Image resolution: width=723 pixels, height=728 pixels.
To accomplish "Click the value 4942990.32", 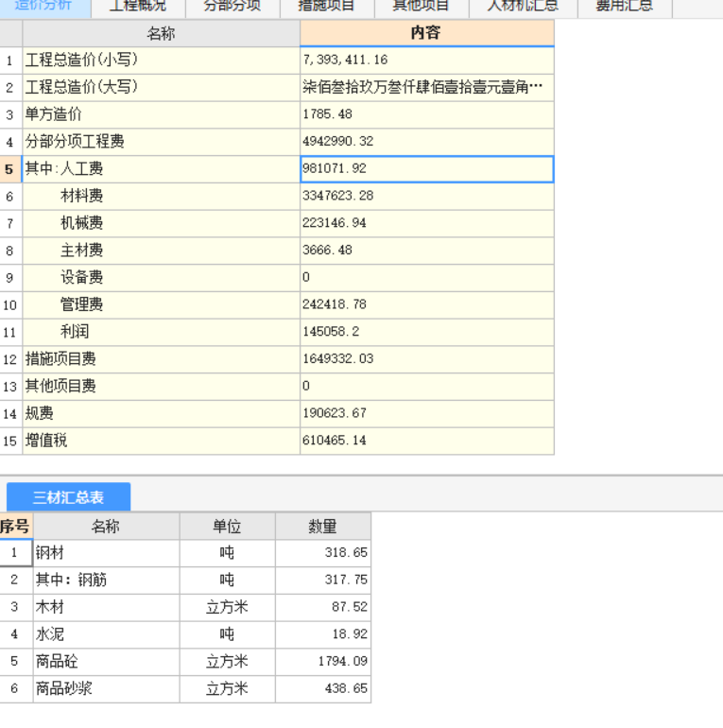I will [427, 142].
